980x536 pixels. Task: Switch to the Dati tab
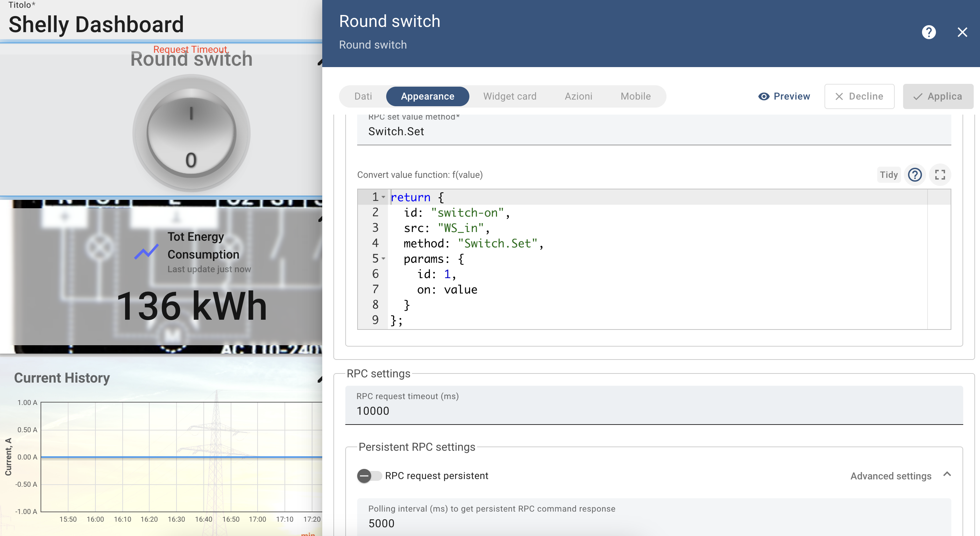pos(363,96)
